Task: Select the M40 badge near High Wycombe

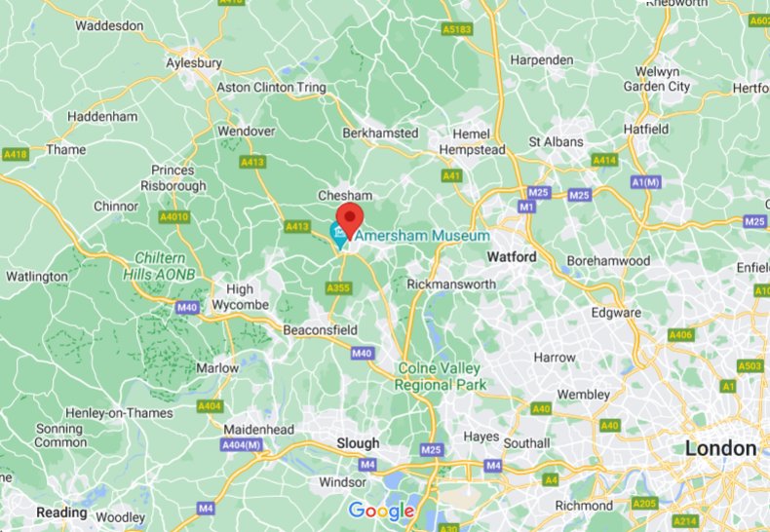Action: click(187, 308)
